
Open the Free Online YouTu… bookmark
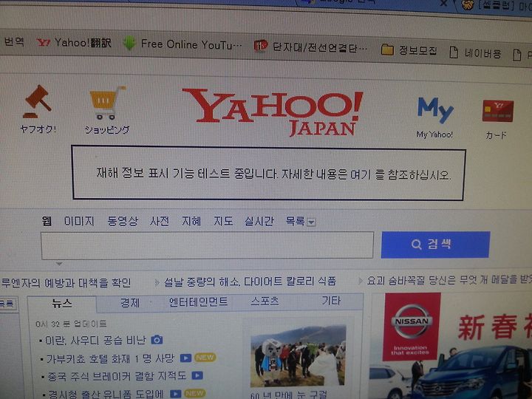[x=183, y=44]
